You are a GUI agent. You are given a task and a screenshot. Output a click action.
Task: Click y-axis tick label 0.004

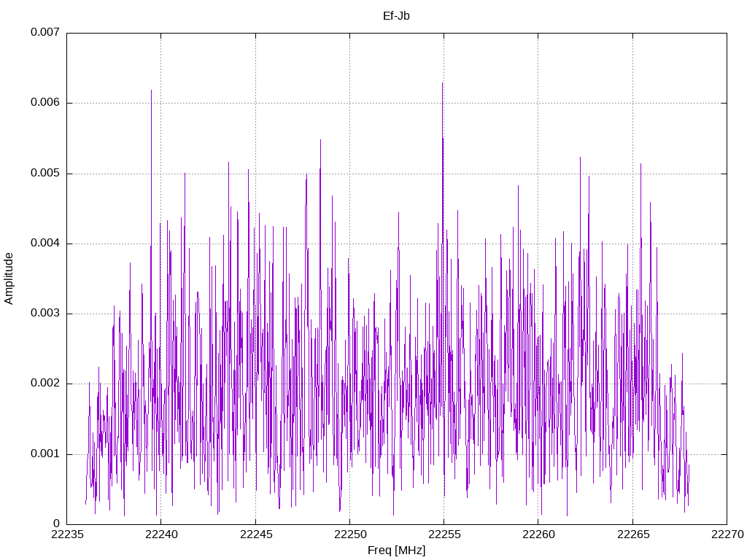(45, 244)
